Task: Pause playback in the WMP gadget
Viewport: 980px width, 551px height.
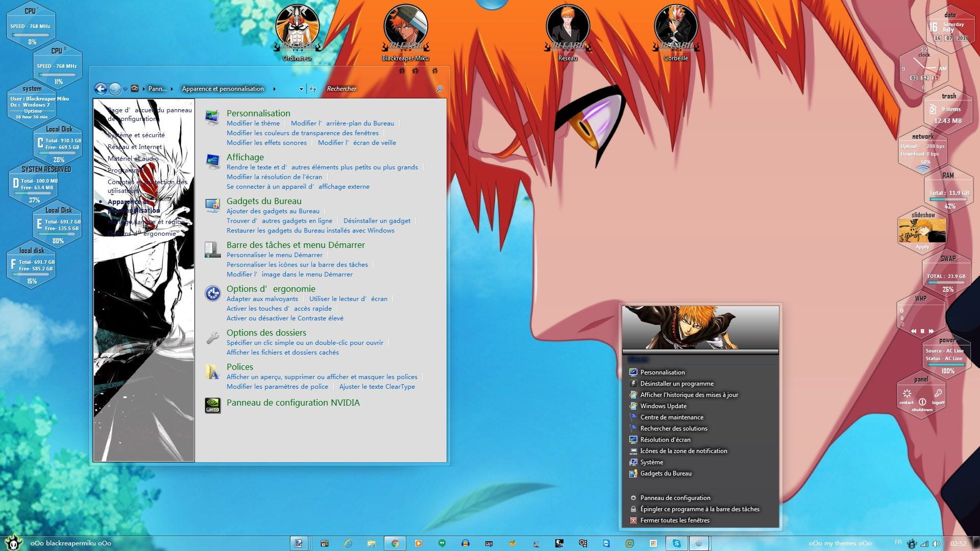Action: (x=922, y=331)
